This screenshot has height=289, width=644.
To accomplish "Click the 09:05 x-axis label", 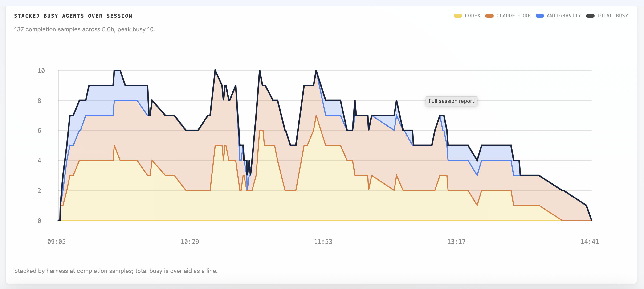I will (57, 241).
